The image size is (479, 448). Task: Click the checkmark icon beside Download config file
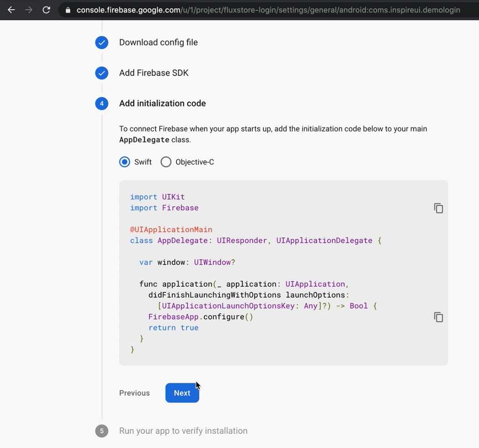[102, 42]
